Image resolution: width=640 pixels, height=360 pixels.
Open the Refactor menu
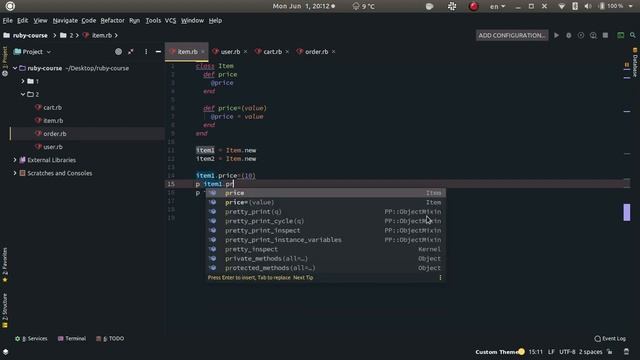point(112,20)
